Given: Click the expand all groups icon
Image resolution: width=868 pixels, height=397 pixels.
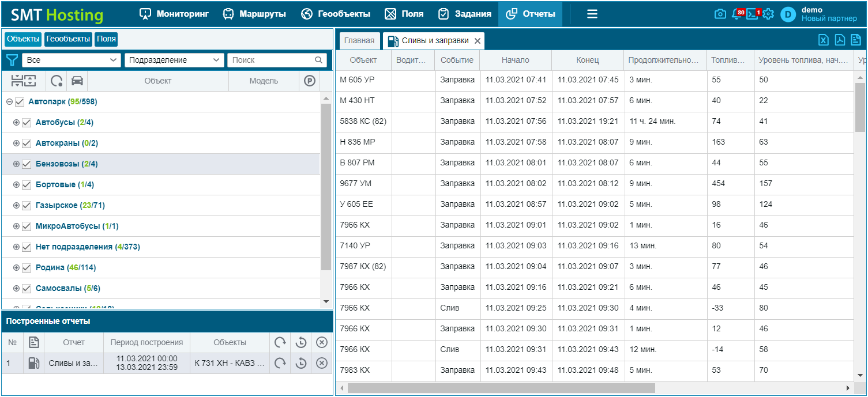Looking at the screenshot, I should tap(30, 81).
